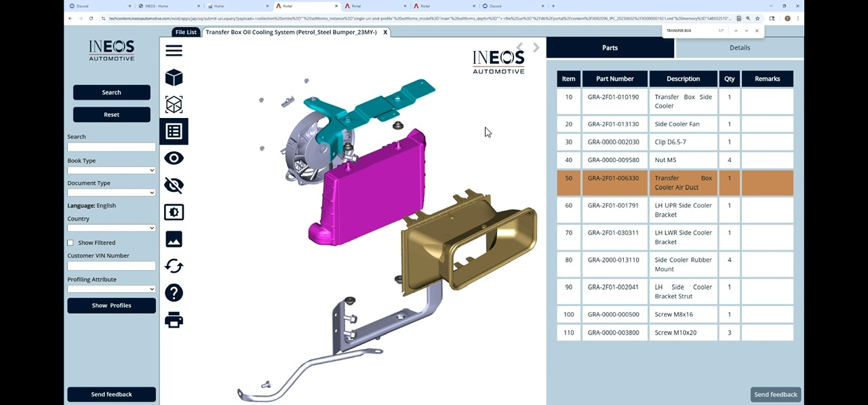The height and width of the screenshot is (405, 868).
Task: Close the find-in-page TRANSFER BOX bar
Action: (757, 31)
